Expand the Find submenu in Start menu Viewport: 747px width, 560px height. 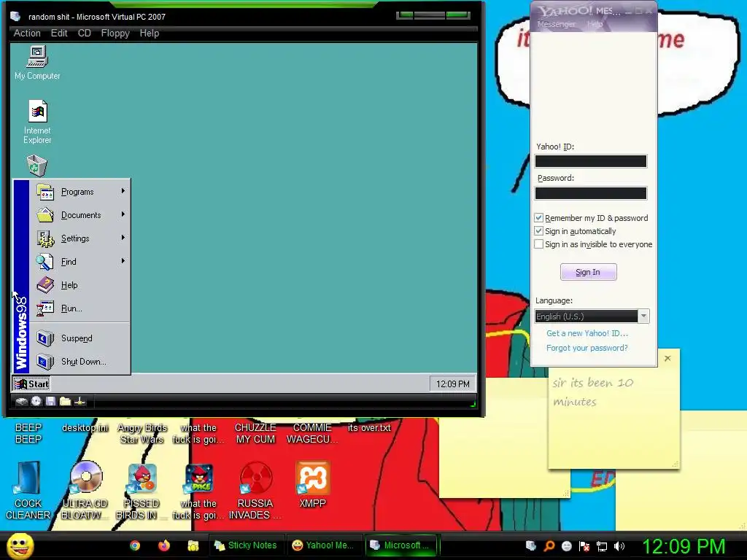coord(80,262)
